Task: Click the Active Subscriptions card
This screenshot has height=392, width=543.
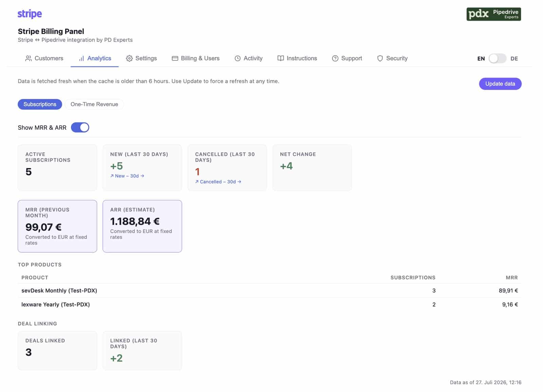Action: [x=57, y=168]
